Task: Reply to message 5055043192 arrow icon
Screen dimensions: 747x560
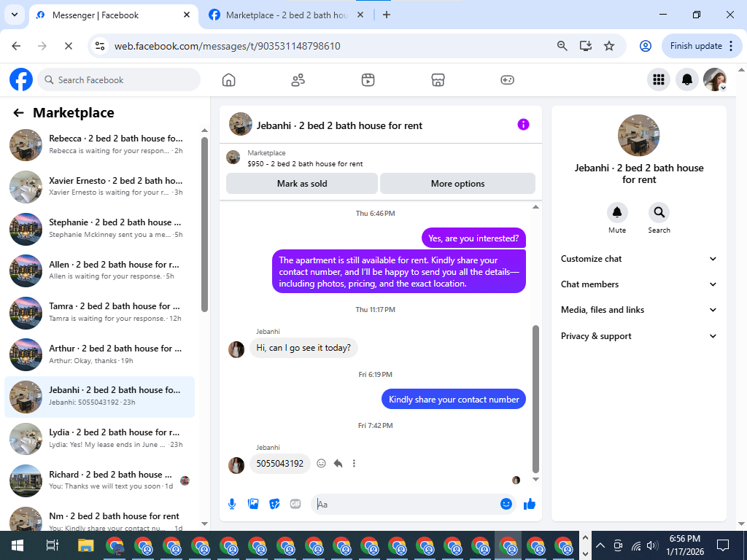Action: click(338, 463)
